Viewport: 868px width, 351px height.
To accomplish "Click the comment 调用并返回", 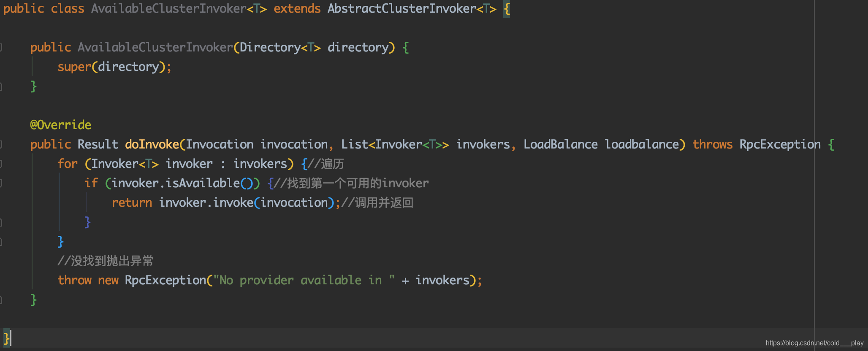I will (384, 202).
